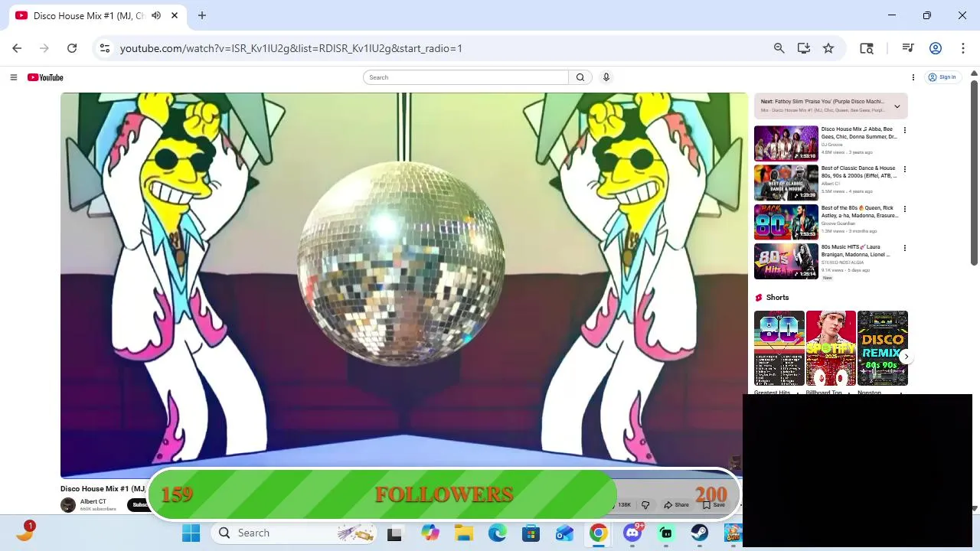Open options for 80s Music HITS video

(904, 248)
